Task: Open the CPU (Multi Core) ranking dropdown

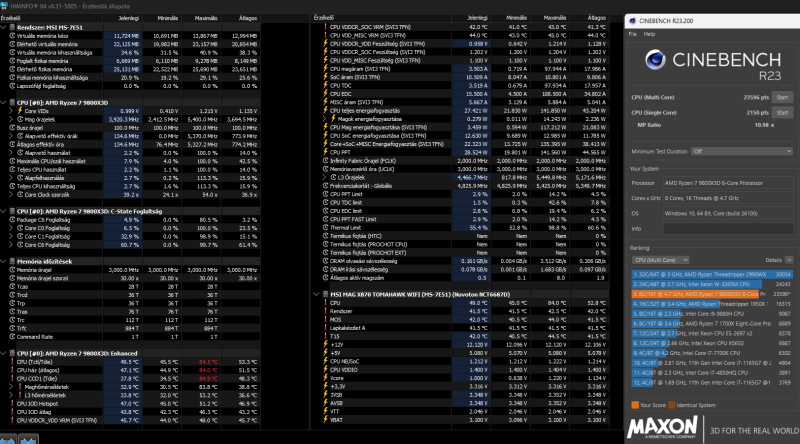Action: [660, 260]
